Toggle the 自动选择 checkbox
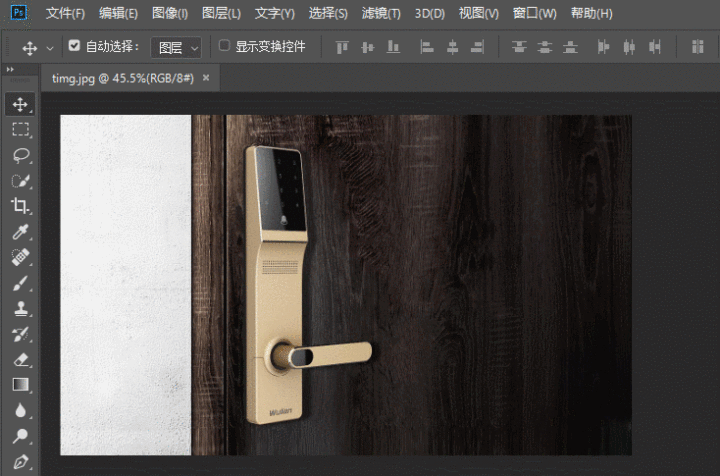 (x=74, y=46)
